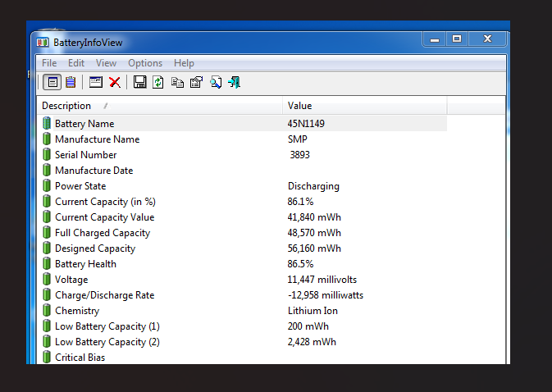The width and height of the screenshot is (552, 392).
Task: Click the -12,958 milliwatts value
Action: tap(326, 295)
